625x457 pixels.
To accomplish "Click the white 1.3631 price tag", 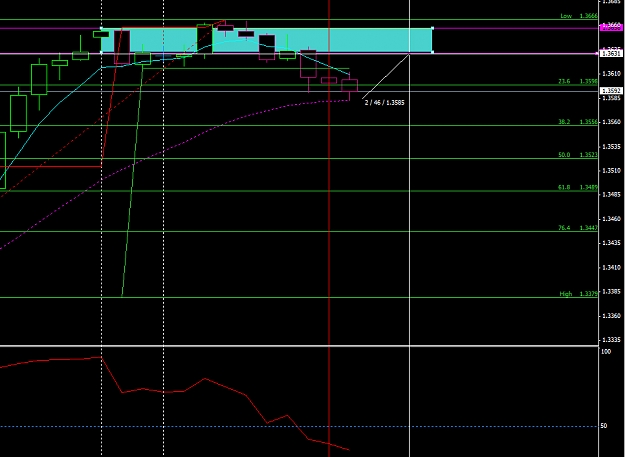I will coord(612,53).
